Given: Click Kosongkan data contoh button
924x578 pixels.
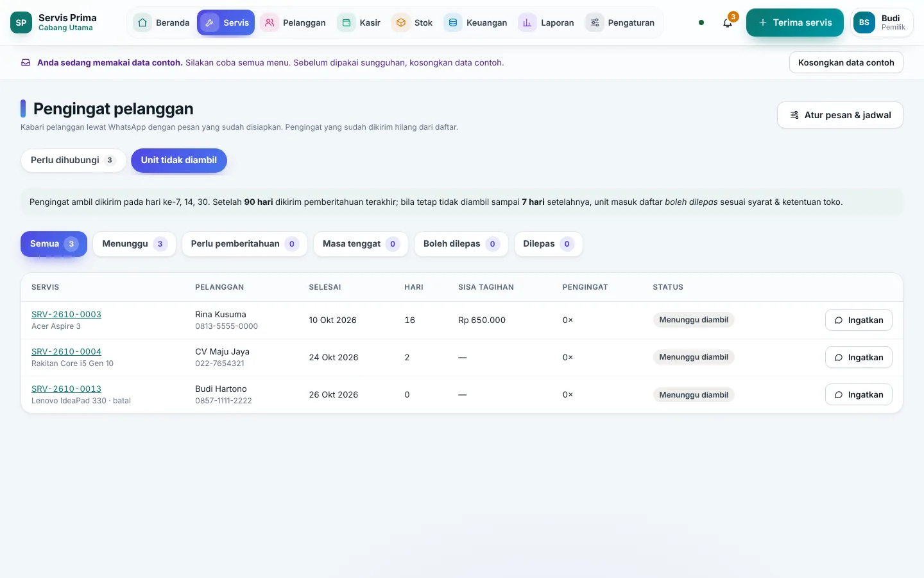Looking at the screenshot, I should pos(846,62).
